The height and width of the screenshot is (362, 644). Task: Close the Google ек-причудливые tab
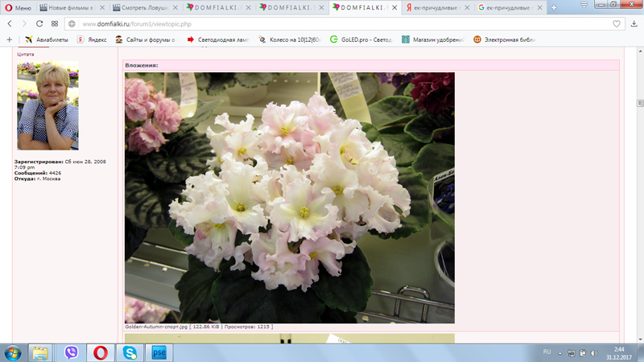point(539,8)
